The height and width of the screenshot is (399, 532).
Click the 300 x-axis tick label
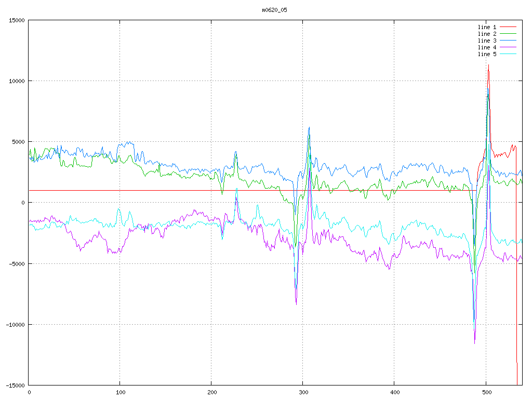click(303, 393)
